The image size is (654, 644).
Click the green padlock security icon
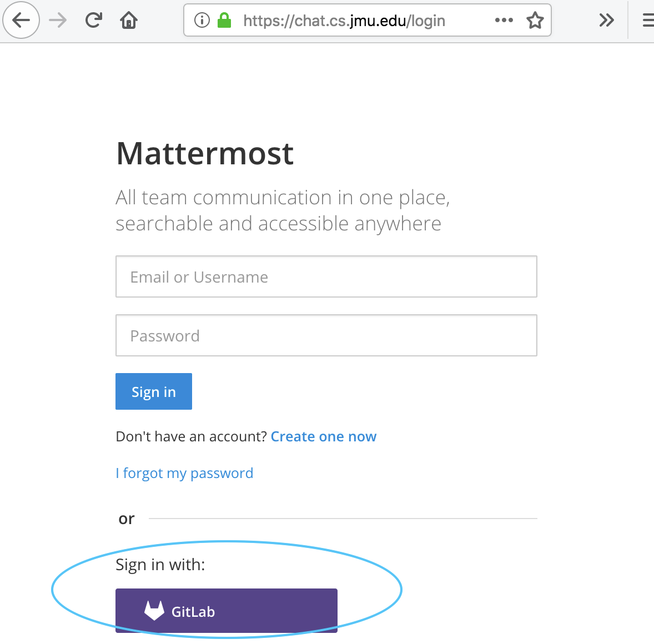point(223,20)
